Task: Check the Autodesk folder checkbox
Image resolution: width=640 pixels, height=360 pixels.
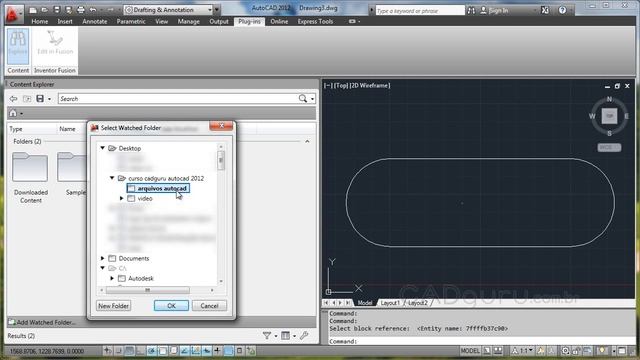Action: [122, 278]
